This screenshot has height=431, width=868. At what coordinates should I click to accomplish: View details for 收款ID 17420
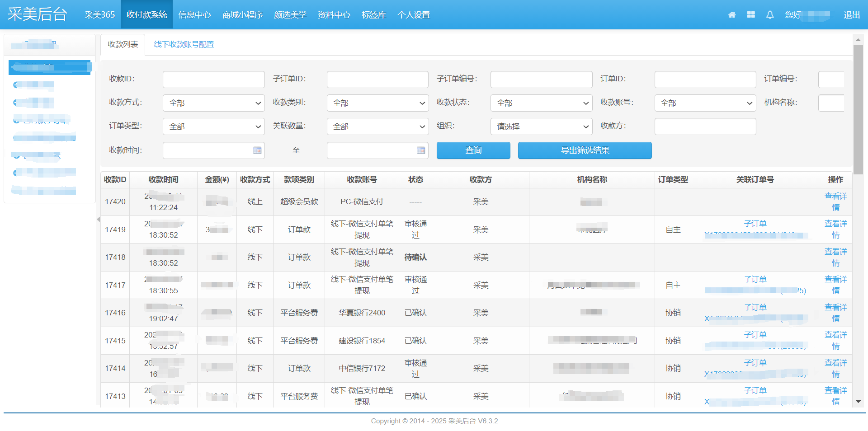835,201
